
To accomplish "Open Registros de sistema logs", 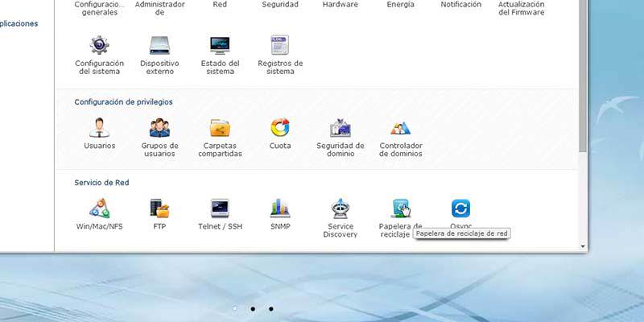I will (280, 45).
